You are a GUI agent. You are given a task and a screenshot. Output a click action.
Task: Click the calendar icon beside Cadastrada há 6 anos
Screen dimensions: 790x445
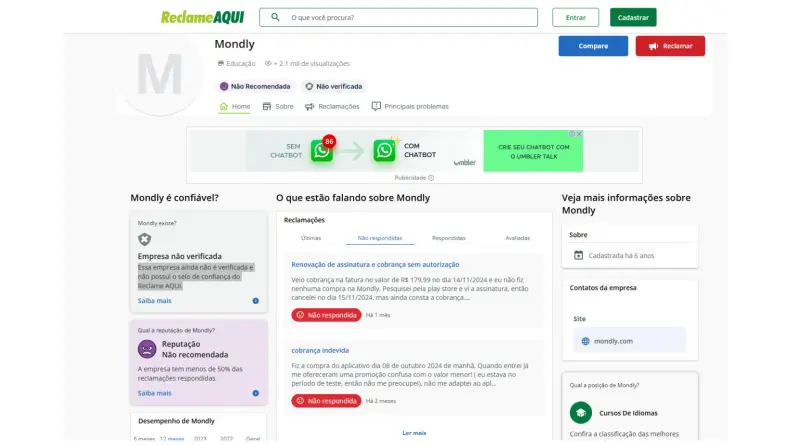[578, 256]
